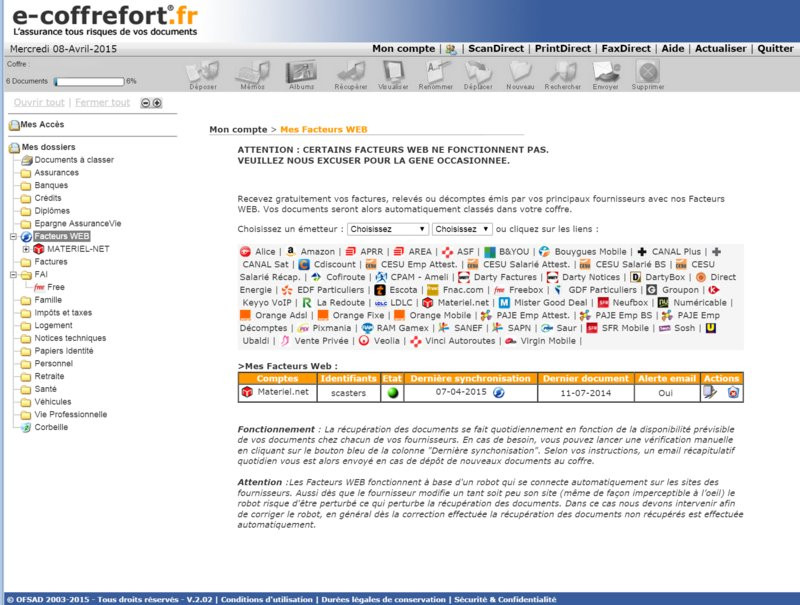
Task: Open the Conditions d'utilisation footer link
Action: tap(267, 599)
